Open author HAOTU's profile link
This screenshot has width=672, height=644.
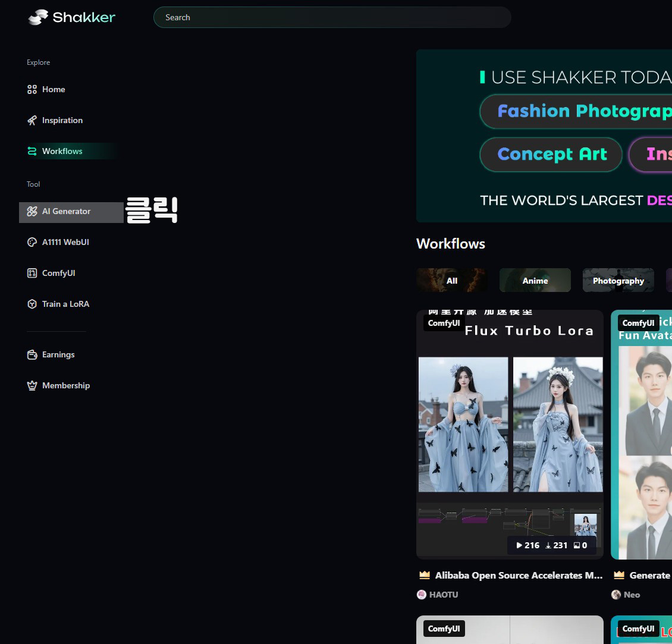(443, 595)
